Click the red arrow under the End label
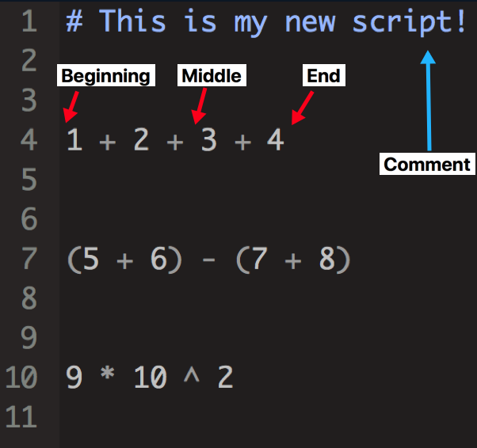 [303, 107]
